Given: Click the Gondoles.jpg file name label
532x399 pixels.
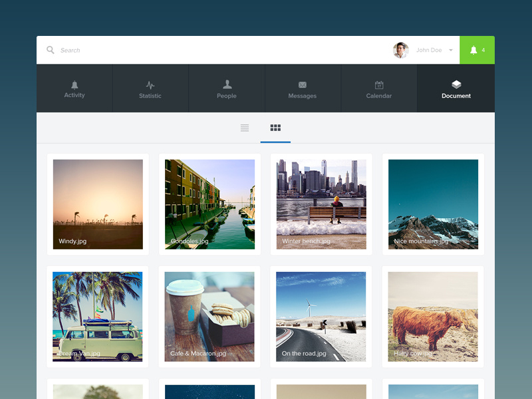Looking at the screenshot, I should [x=190, y=241].
